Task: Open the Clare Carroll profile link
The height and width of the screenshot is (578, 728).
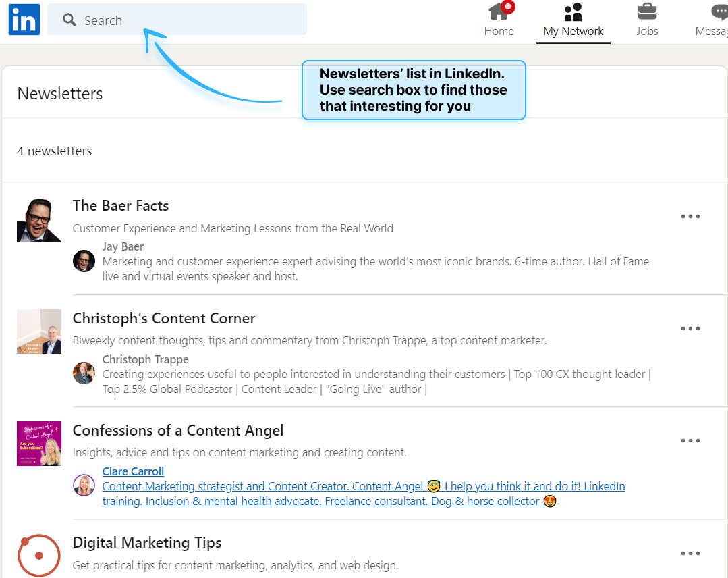Action: pos(133,471)
